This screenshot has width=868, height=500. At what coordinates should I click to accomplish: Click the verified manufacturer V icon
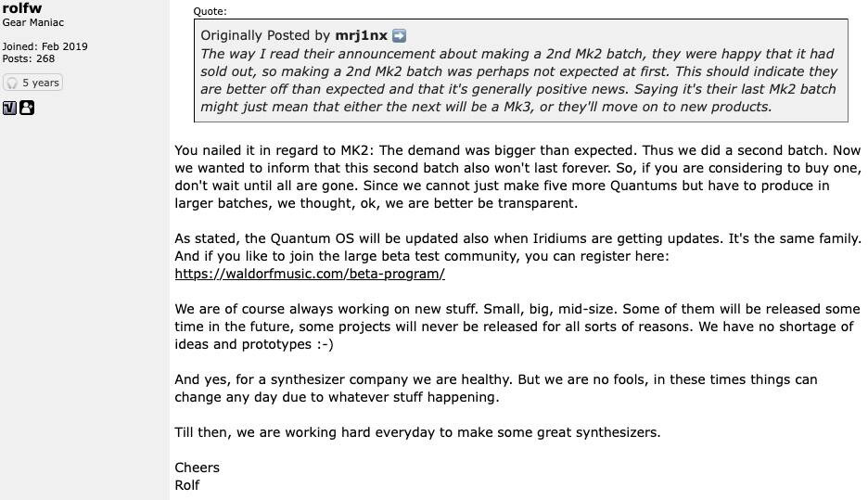[9, 108]
